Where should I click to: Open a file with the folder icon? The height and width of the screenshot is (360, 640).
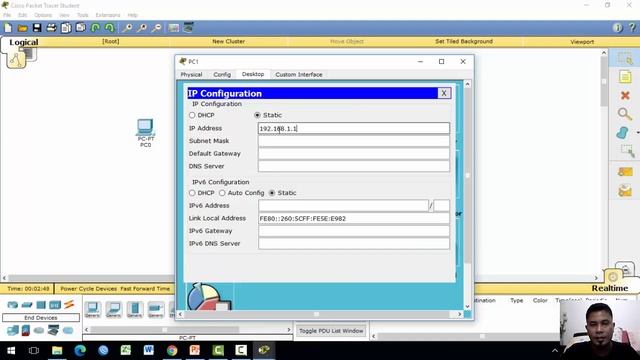coord(22,28)
